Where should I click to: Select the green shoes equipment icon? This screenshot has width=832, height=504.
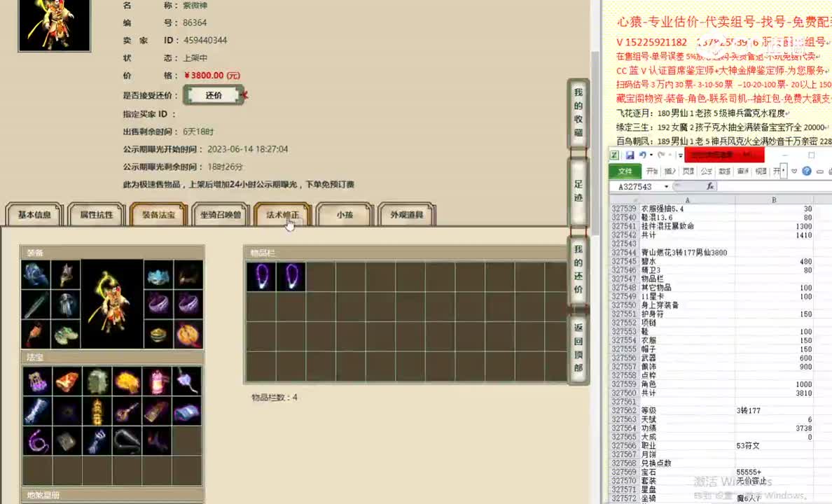click(67, 334)
